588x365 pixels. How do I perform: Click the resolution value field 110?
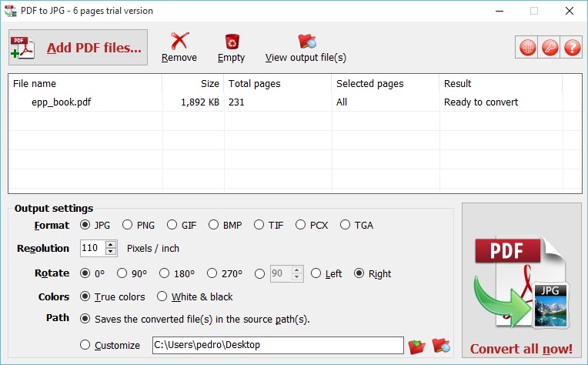(x=92, y=248)
